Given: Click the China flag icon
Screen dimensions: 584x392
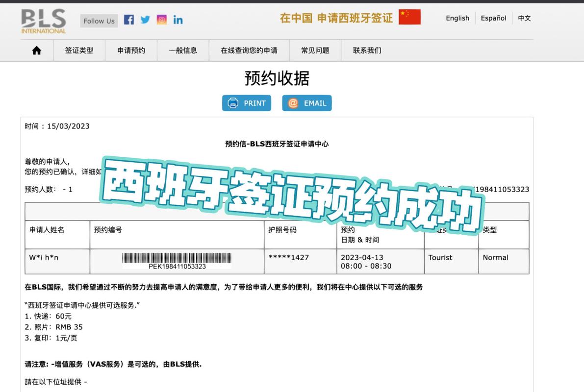Looking at the screenshot, I should 410,17.
